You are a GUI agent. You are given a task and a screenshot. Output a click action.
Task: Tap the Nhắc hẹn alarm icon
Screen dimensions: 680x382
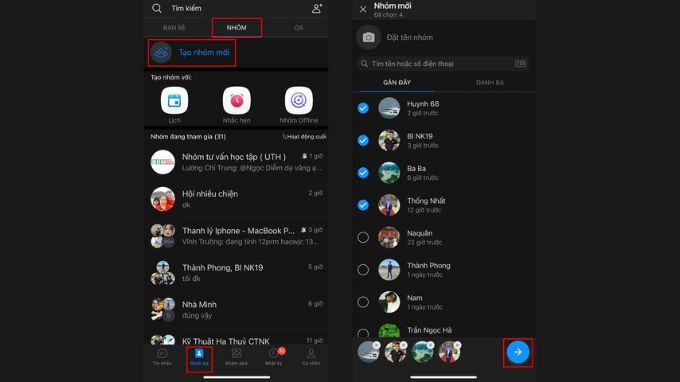[x=236, y=100]
